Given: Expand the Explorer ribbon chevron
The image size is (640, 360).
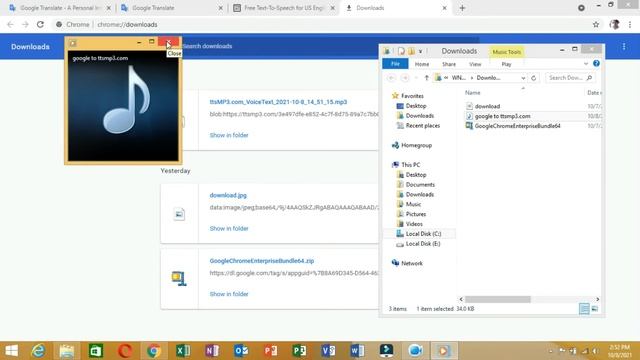Looking at the screenshot, I should [586, 64].
